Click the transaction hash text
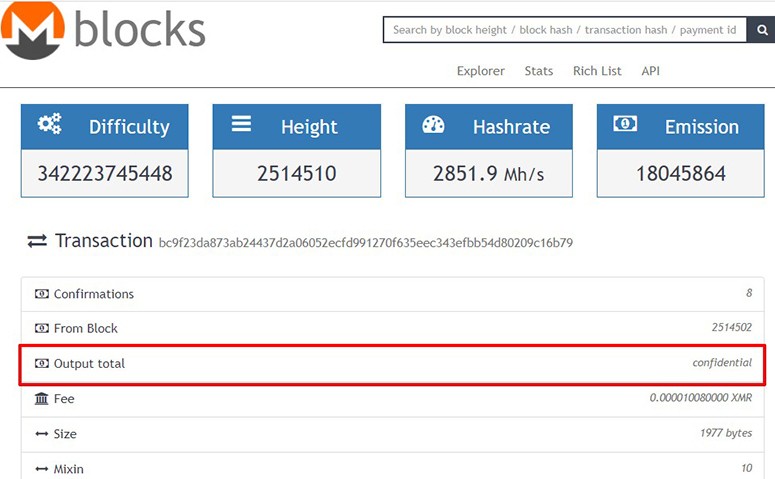 (365, 242)
